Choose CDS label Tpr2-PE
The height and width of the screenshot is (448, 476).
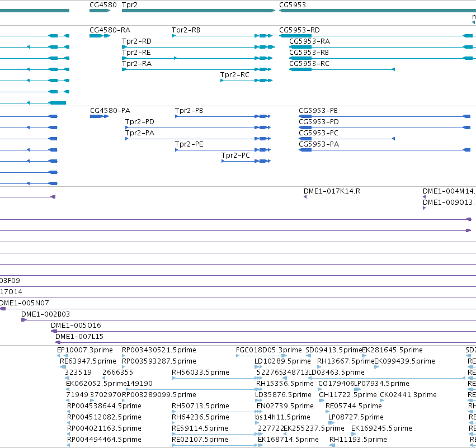(189, 144)
